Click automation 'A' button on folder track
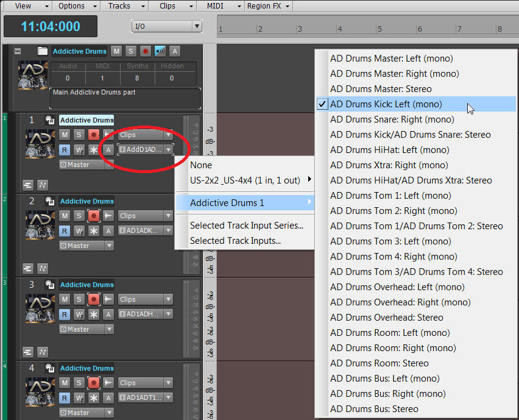 [x=175, y=51]
